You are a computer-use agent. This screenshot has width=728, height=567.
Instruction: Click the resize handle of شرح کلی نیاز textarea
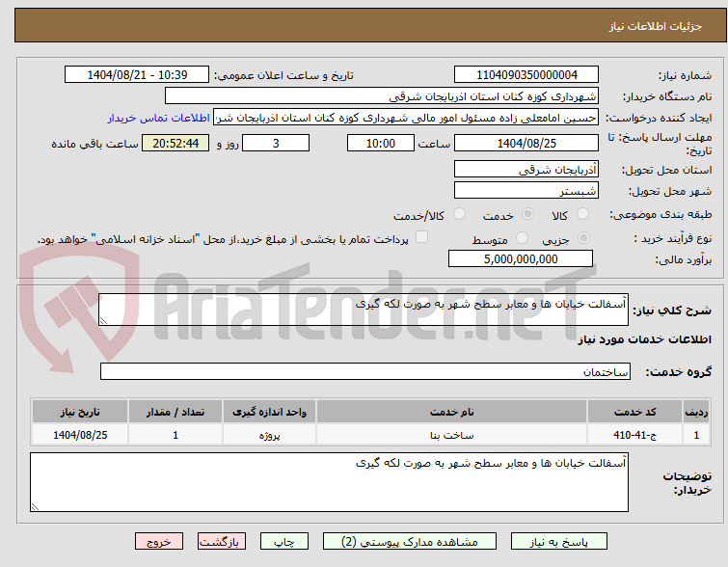click(x=103, y=321)
